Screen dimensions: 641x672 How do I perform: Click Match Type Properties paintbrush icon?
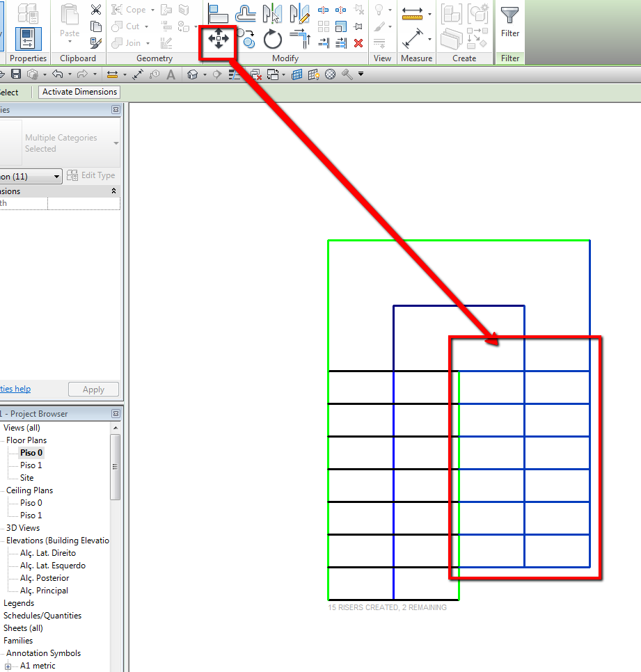[x=96, y=43]
